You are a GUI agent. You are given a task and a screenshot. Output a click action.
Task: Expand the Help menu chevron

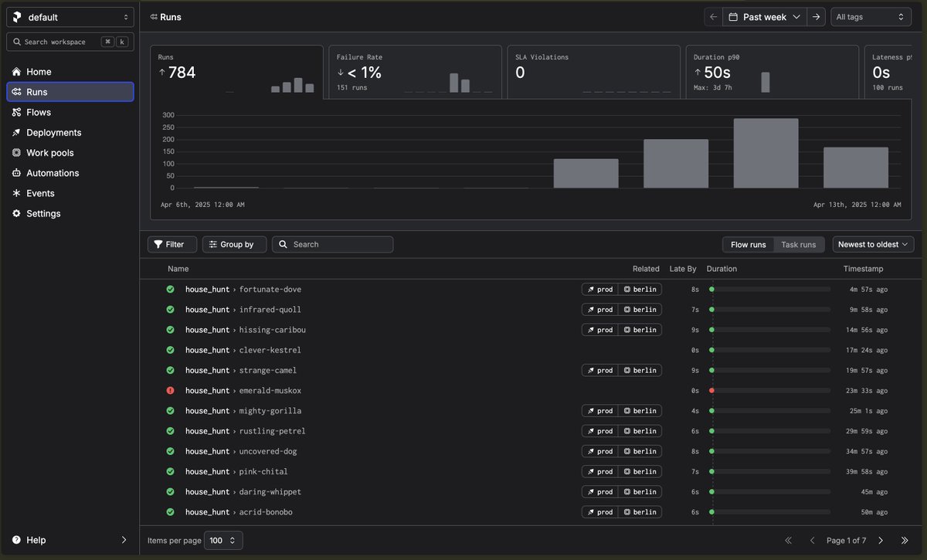click(124, 540)
